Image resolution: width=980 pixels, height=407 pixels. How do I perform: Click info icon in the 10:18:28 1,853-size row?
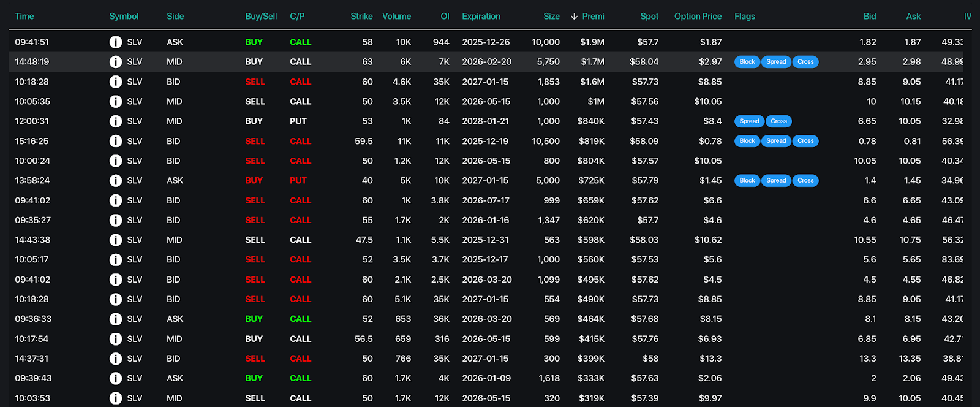115,82
